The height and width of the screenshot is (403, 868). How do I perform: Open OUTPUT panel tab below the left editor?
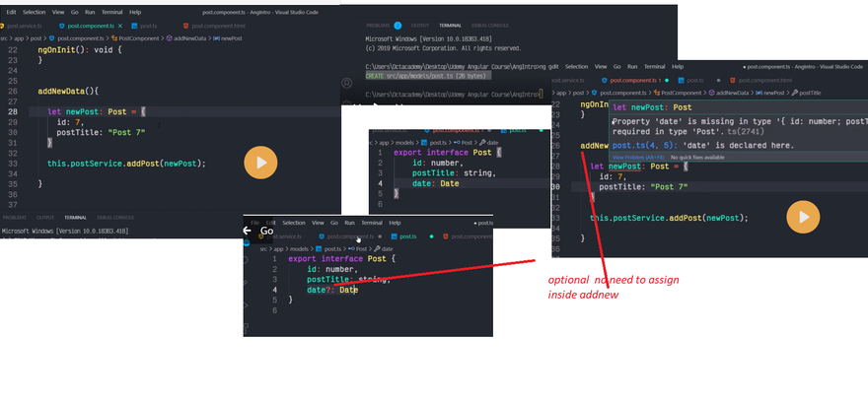[x=45, y=218]
